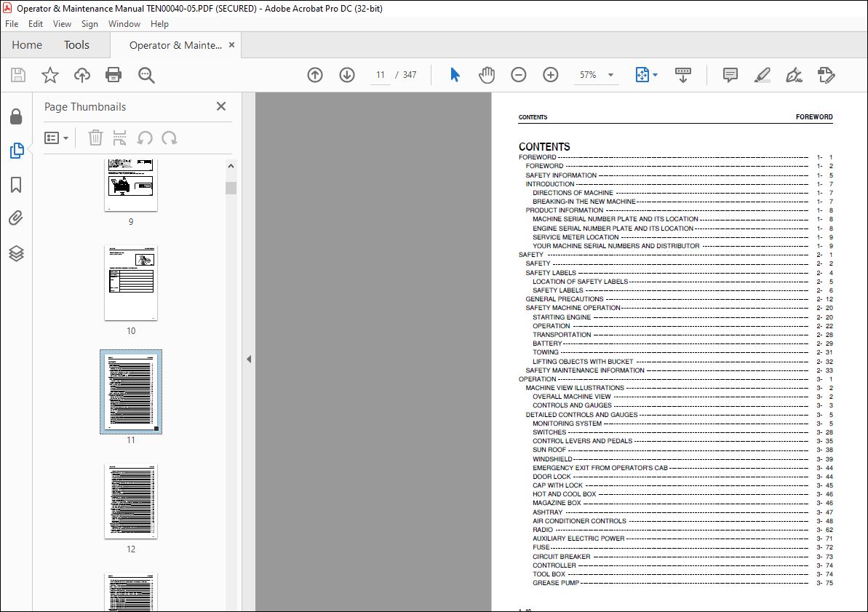The image size is (868, 612).
Task: Open the Edit menu
Action: [x=36, y=24]
